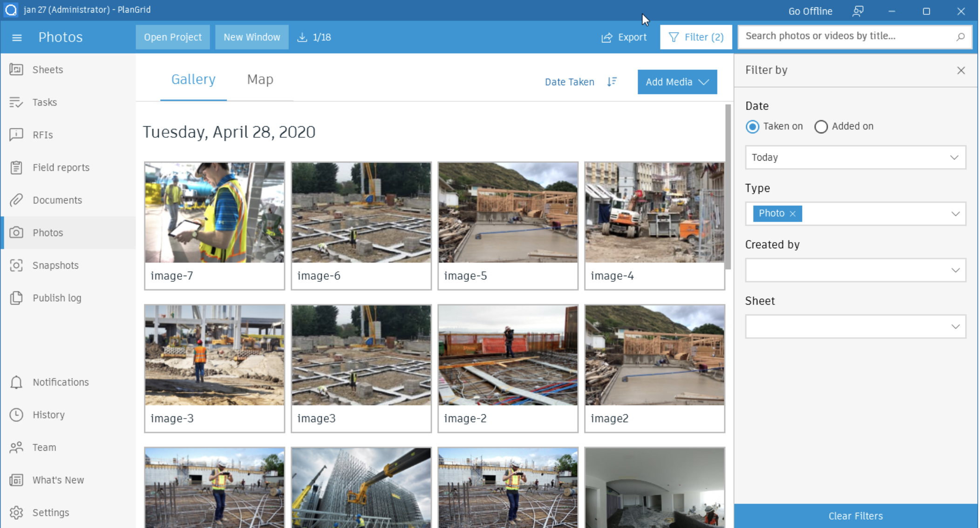The width and height of the screenshot is (980, 528).
Task: Select the Taken on radio button
Action: (x=753, y=126)
